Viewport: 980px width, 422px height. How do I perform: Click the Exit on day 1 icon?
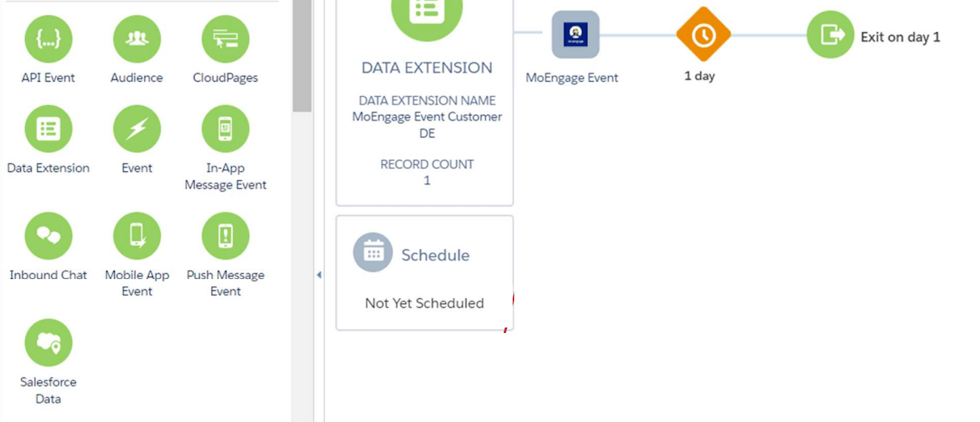pos(830,35)
